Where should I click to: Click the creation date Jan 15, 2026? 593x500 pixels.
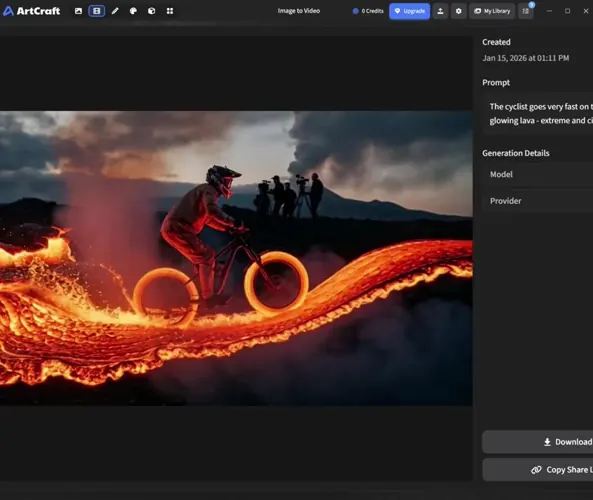[525, 58]
